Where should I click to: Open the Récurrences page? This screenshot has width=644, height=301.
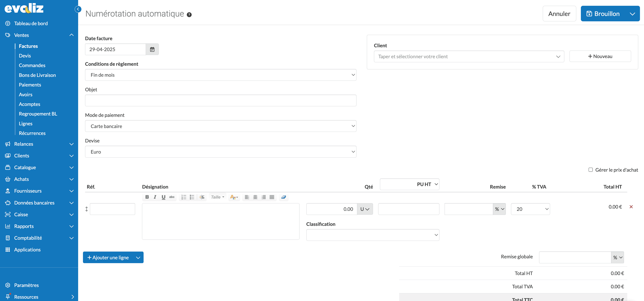(x=32, y=133)
